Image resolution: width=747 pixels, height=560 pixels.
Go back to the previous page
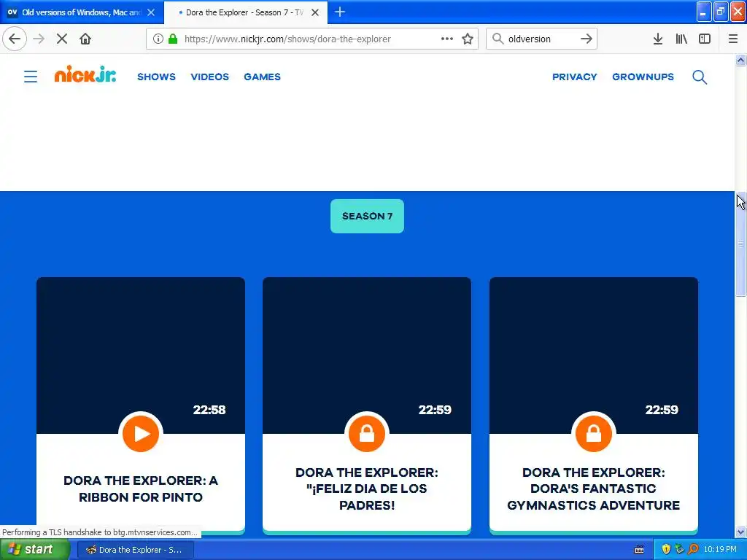tap(15, 39)
